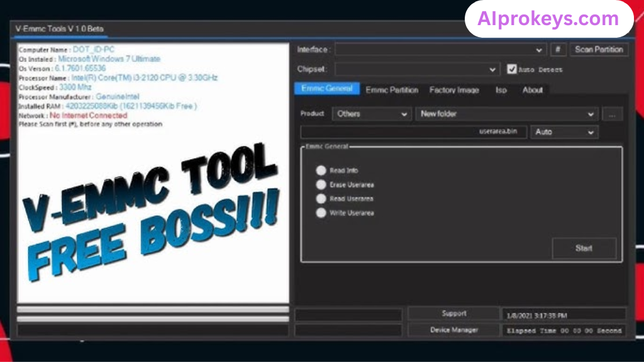644x362 pixels.
Task: Click the Computer Name value DOT_ID-PC
Action: (94, 50)
